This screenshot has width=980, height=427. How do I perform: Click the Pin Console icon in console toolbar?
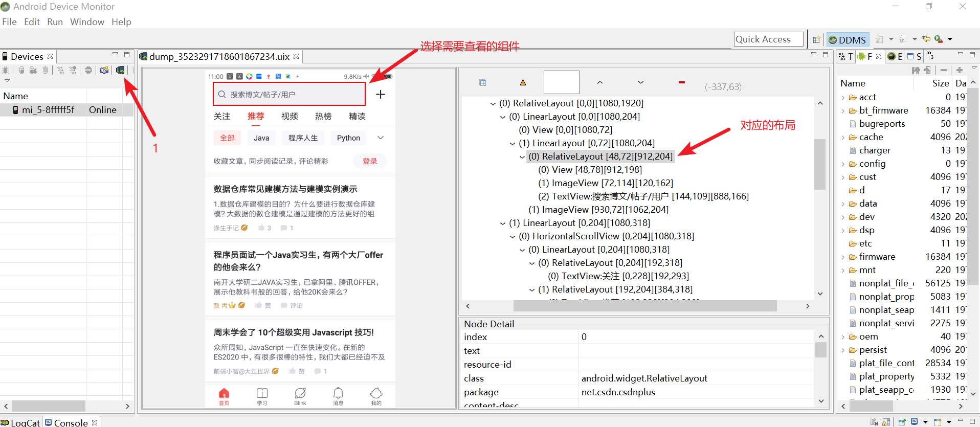coord(902,422)
